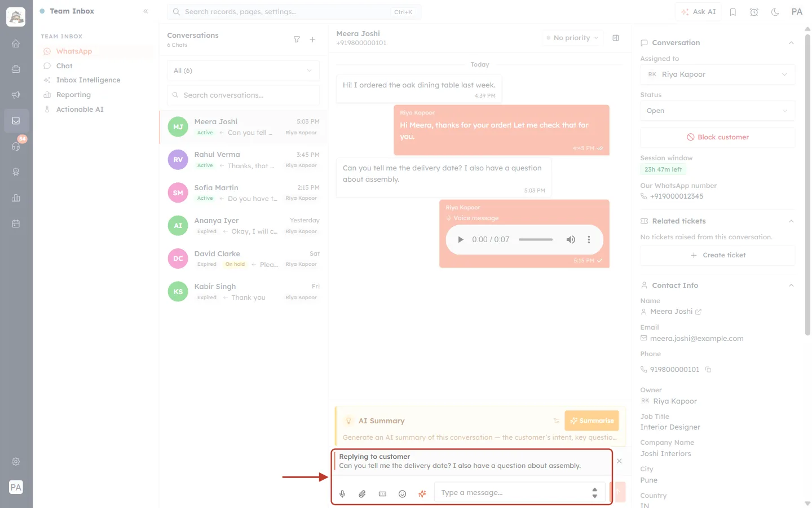The image size is (812, 508).
Task: Open the All (6) conversations filter dropdown
Action: coord(243,71)
